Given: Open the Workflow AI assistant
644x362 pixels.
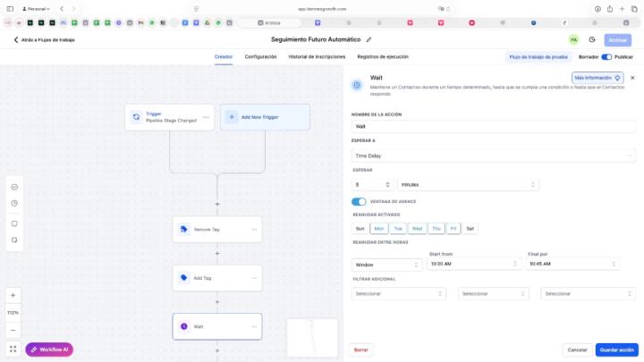Looking at the screenshot, I should [x=49, y=349].
